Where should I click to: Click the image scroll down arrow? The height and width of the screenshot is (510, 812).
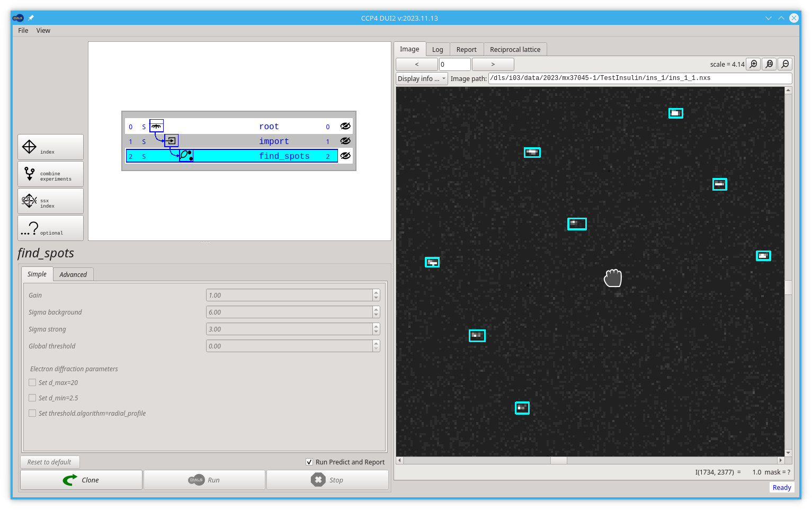(788, 453)
